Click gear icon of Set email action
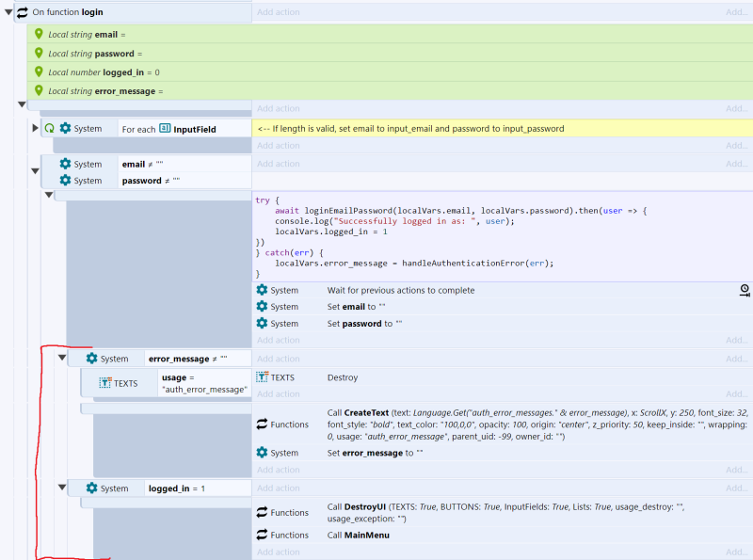Viewport: 753px width, 560px height. 262,306
